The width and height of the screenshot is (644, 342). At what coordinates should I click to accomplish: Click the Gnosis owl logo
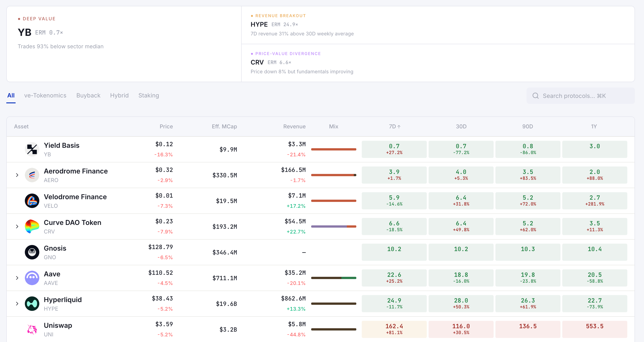(32, 252)
